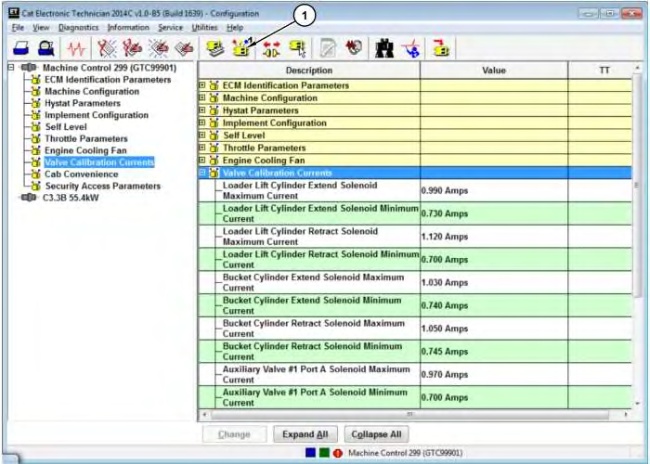Open the Diagnostics menu
The height and width of the screenshot is (464, 650).
(x=78, y=28)
